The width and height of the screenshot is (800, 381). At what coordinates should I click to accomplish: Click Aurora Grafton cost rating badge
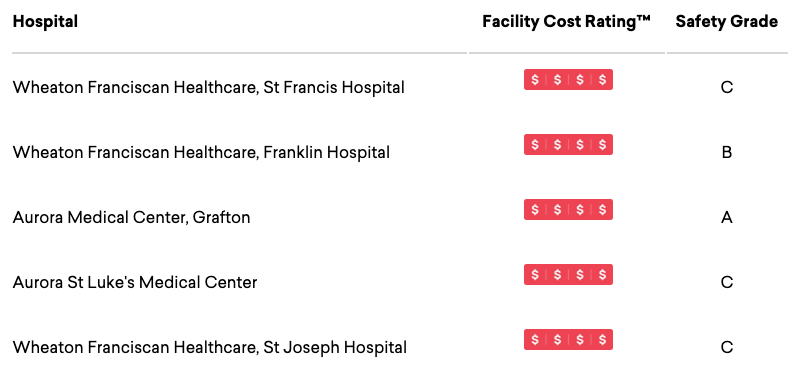tap(568, 210)
